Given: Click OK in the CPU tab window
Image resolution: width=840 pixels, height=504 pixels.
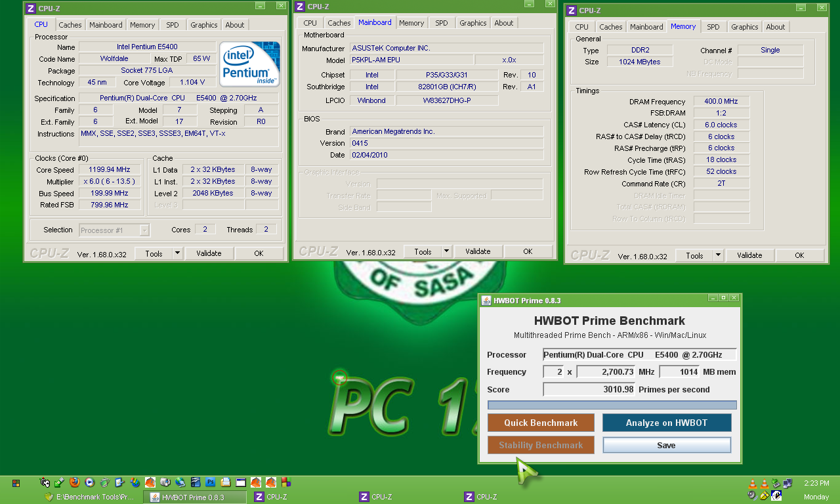Looking at the screenshot, I should click(259, 253).
